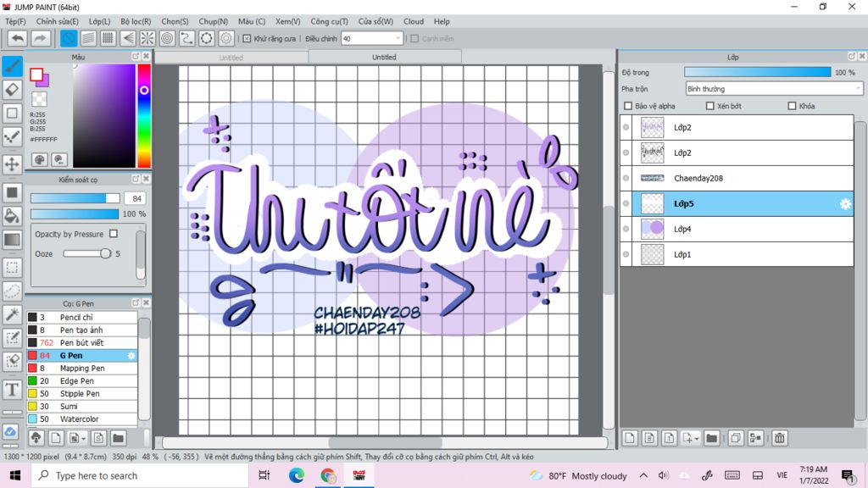This screenshot has width=868, height=488.
Task: Select the Stipple Pen brush
Action: click(x=82, y=394)
